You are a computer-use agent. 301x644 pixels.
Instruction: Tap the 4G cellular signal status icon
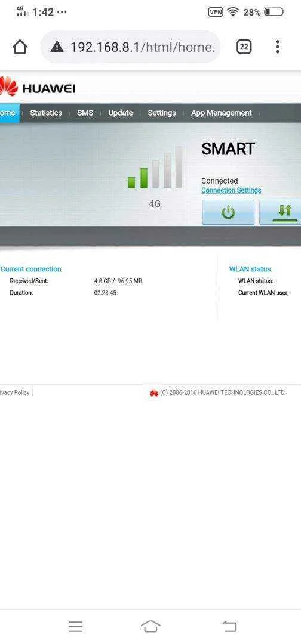coord(21,11)
